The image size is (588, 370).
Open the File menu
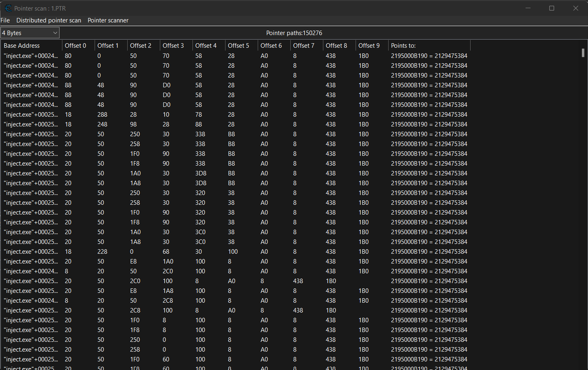click(x=5, y=20)
